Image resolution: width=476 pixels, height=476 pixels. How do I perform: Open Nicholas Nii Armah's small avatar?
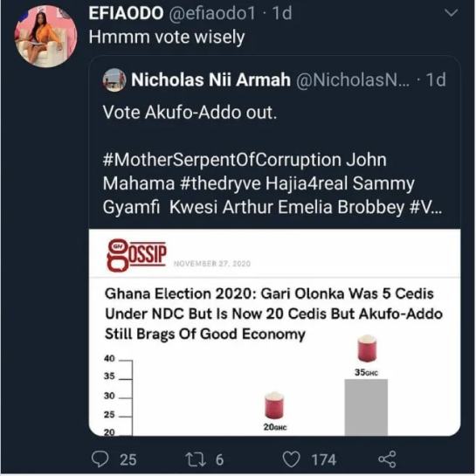114,80
